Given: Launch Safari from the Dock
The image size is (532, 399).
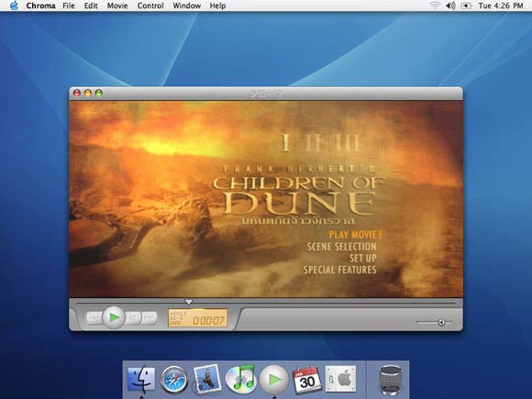Looking at the screenshot, I should point(174,379).
